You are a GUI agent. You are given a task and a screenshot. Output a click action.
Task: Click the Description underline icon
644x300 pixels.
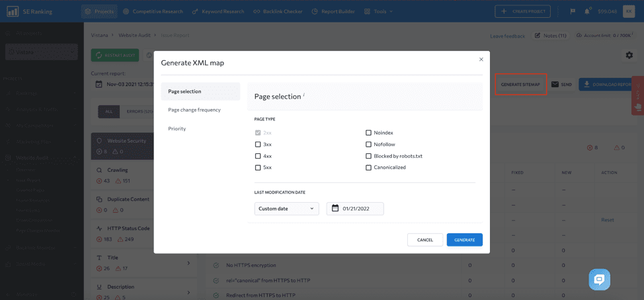point(99,287)
